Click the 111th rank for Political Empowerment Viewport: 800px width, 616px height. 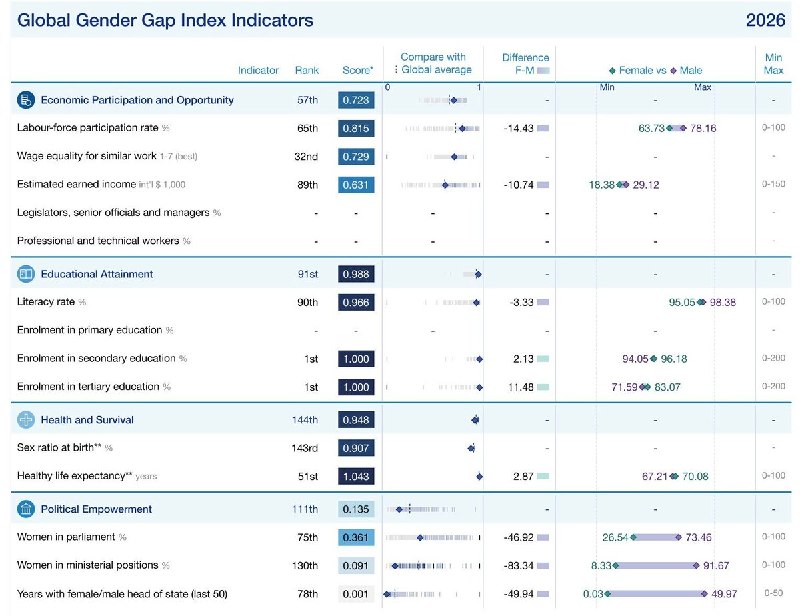point(305,509)
